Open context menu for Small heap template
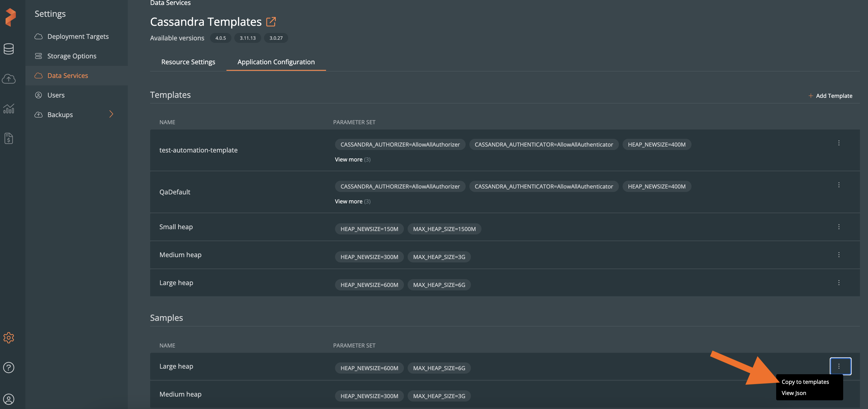The height and width of the screenshot is (409, 868). point(839,227)
